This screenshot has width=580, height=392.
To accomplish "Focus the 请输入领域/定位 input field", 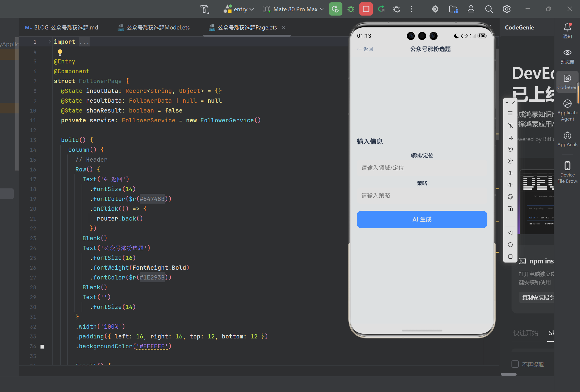I will coord(422,168).
